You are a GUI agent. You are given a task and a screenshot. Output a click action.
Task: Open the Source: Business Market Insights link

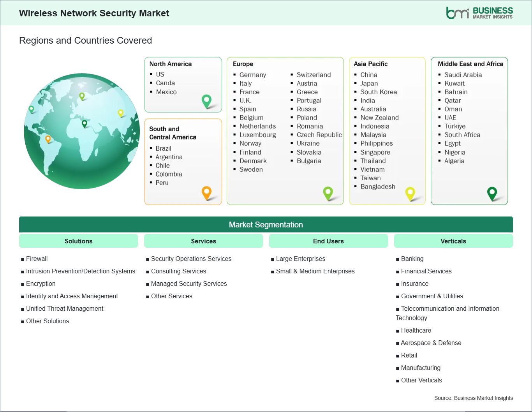click(x=473, y=398)
